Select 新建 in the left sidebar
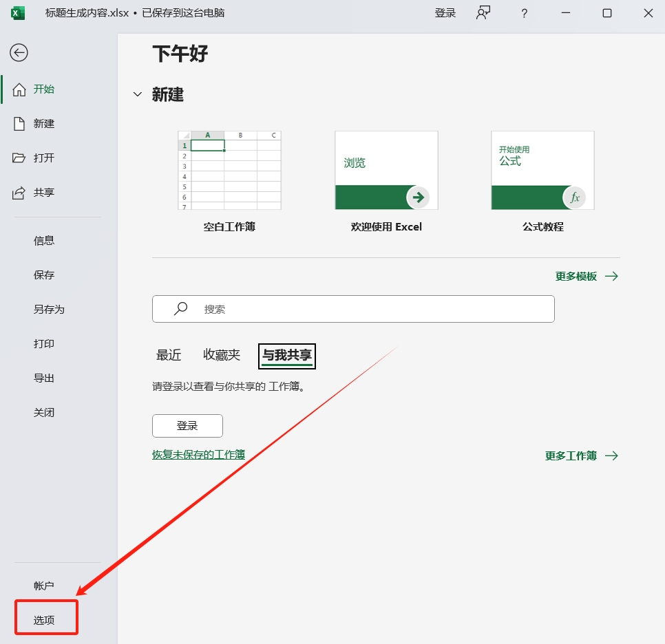Screen dimensions: 665x644 (43, 124)
